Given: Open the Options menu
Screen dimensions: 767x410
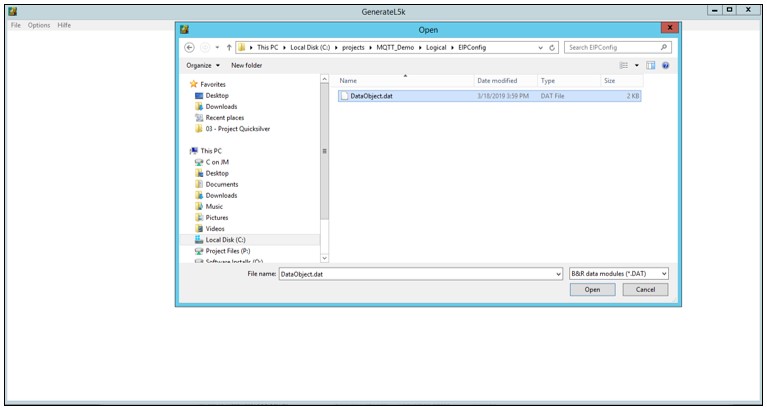Looking at the screenshot, I should point(39,24).
